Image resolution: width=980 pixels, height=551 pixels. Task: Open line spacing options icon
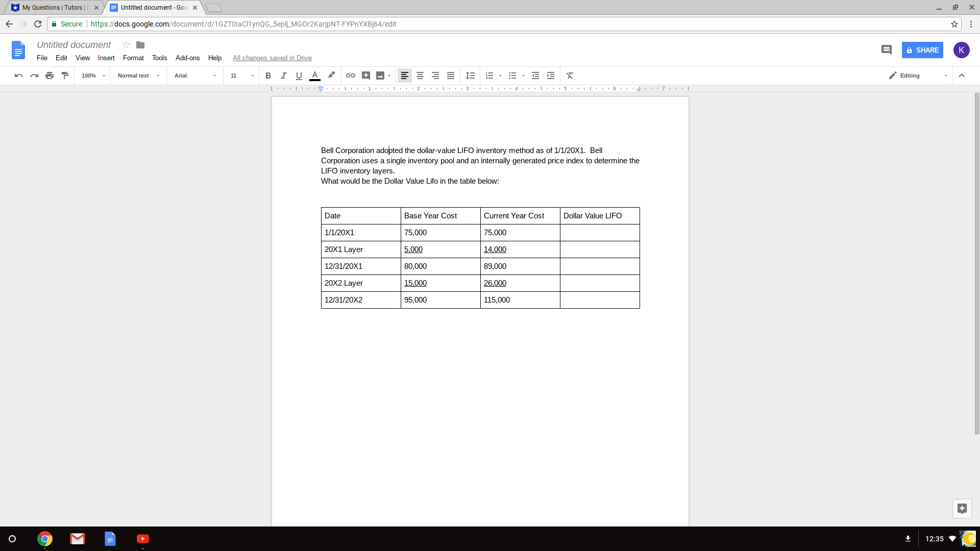click(x=470, y=76)
